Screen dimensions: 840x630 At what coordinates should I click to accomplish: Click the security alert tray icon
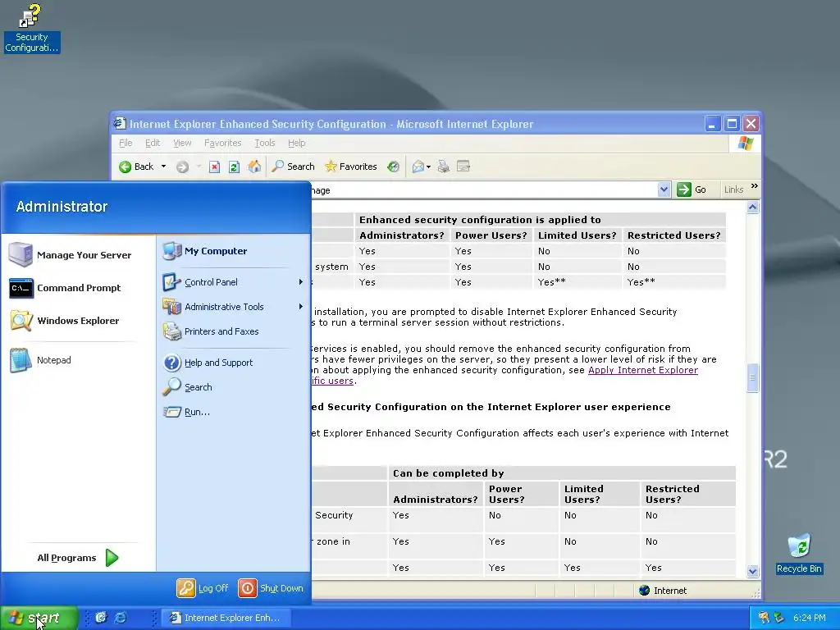(764, 618)
